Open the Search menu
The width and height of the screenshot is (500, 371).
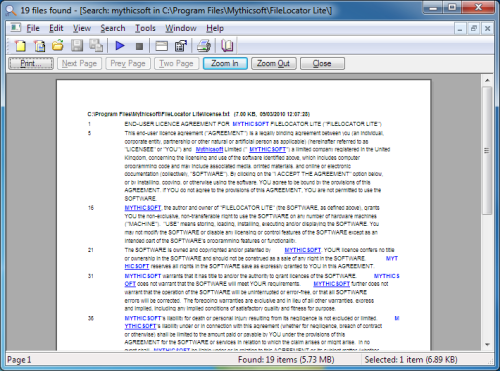tap(113, 28)
